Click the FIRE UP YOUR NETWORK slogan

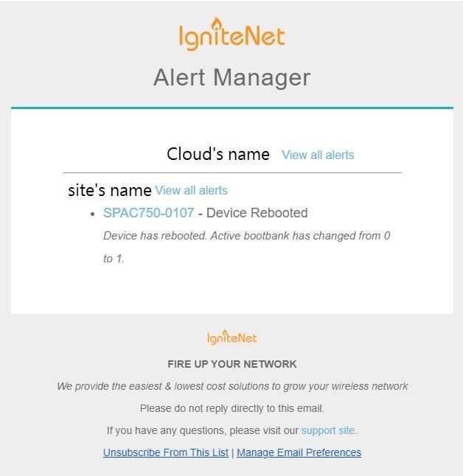[231, 364]
